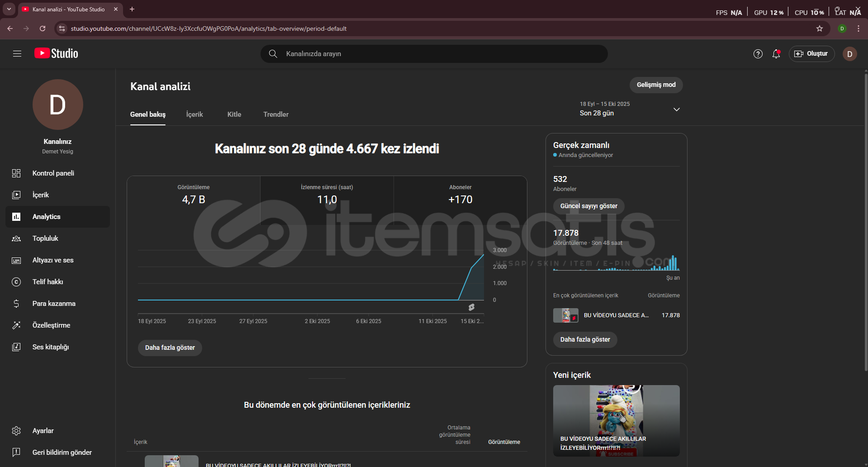This screenshot has height=467, width=868.
Task: Click the Geri bildirim gönder feedback icon
Action: 16,453
